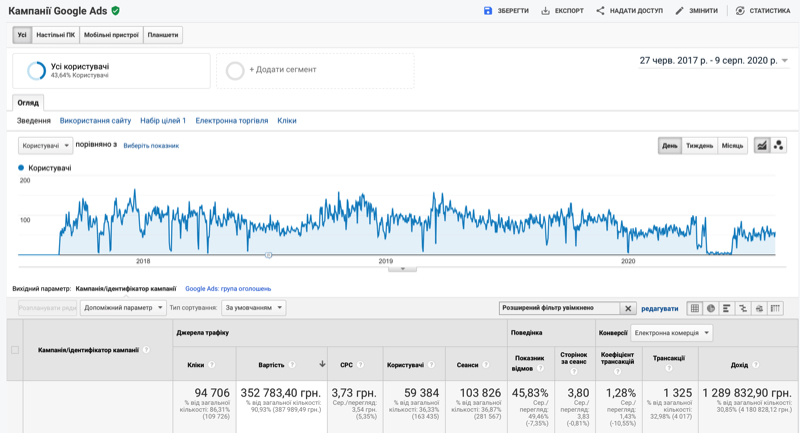Open Статистика insights icon
Viewport: 800px width, 433px height.
740,11
